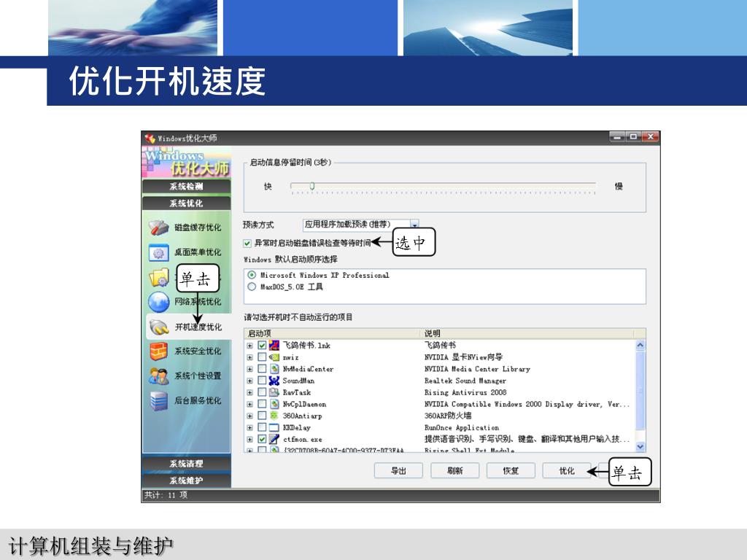Click the 导出 button

coord(398,471)
